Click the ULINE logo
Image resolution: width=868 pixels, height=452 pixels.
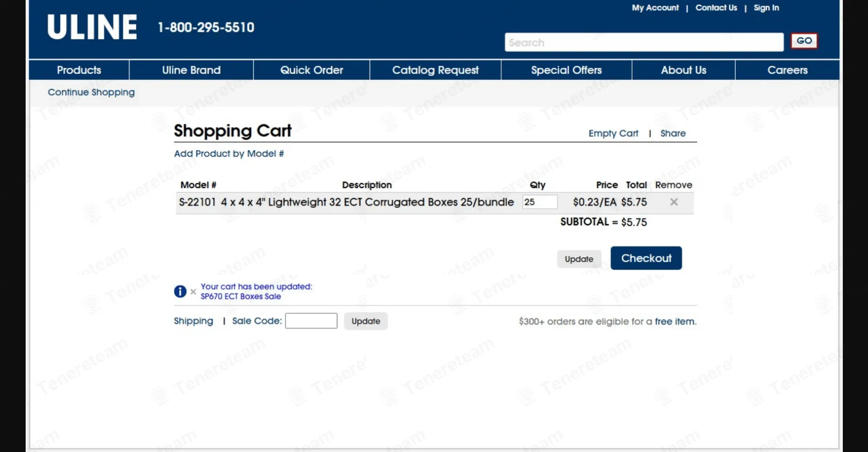click(92, 27)
